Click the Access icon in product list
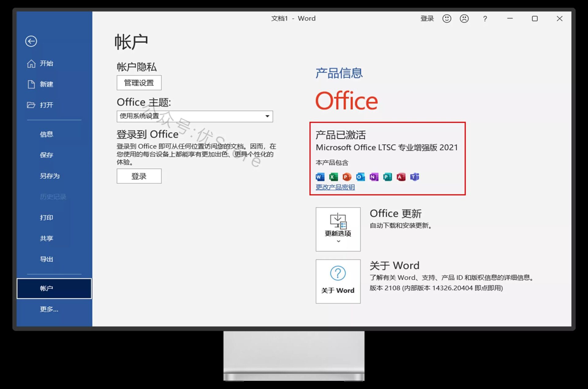Viewport: 588px width, 389px height. click(401, 177)
